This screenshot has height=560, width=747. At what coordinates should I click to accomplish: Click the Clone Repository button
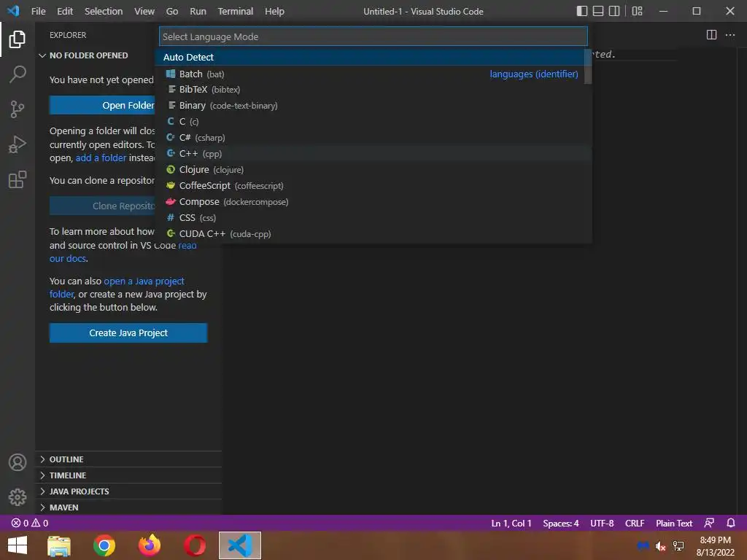click(102, 206)
